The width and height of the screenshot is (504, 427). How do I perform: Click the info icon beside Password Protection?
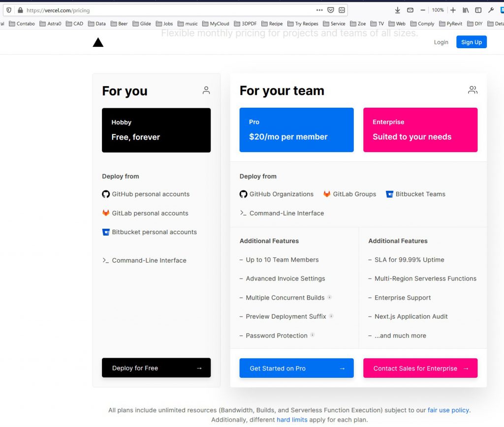point(313,335)
